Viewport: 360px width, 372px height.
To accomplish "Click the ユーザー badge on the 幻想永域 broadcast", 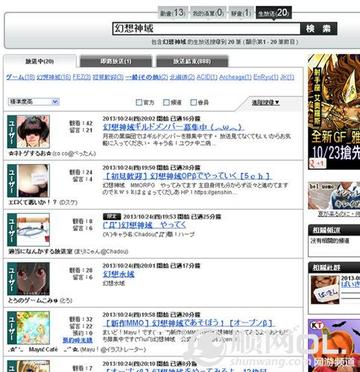I will pos(12,279).
